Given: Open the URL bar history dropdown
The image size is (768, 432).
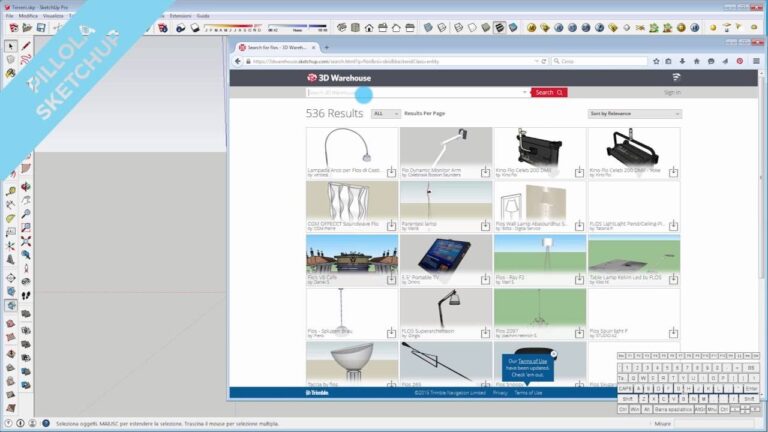Looking at the screenshot, I should [536, 61].
